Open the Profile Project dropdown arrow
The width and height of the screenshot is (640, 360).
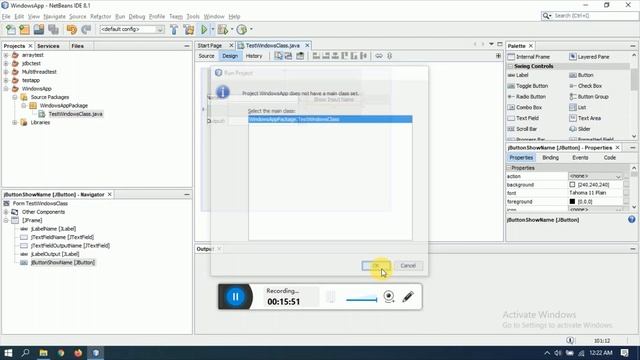point(251,29)
